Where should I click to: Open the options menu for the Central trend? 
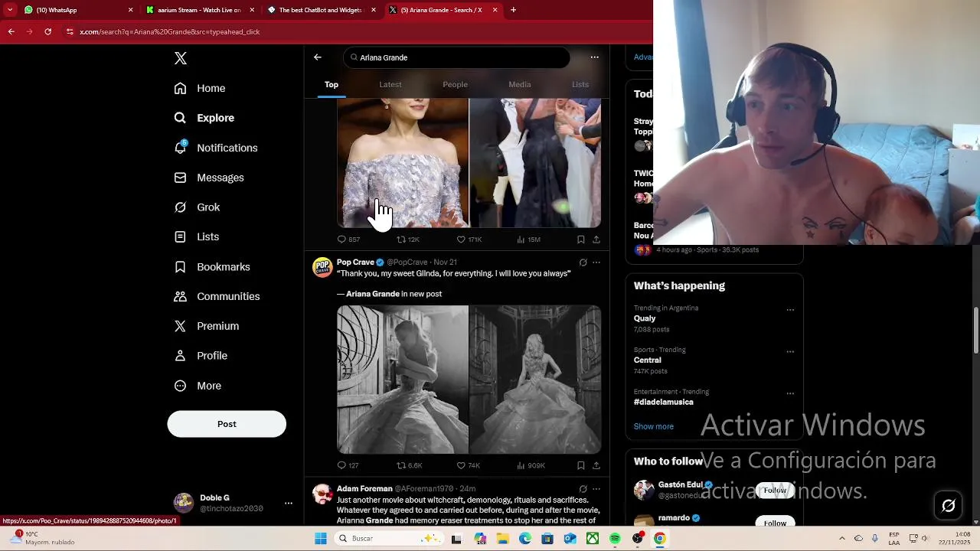790,352
